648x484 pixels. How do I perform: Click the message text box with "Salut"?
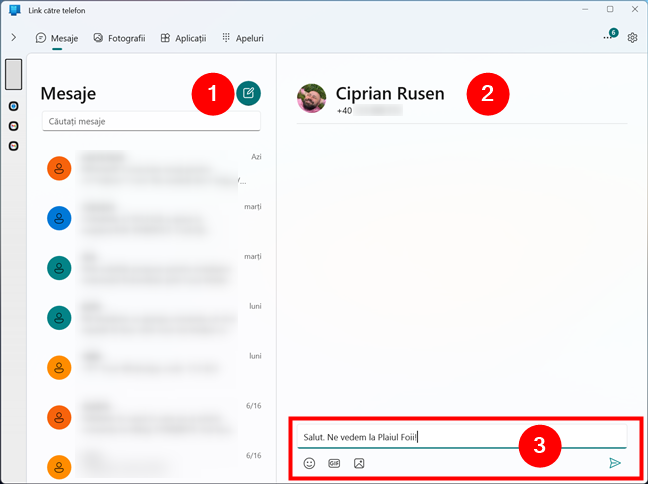coord(462,437)
